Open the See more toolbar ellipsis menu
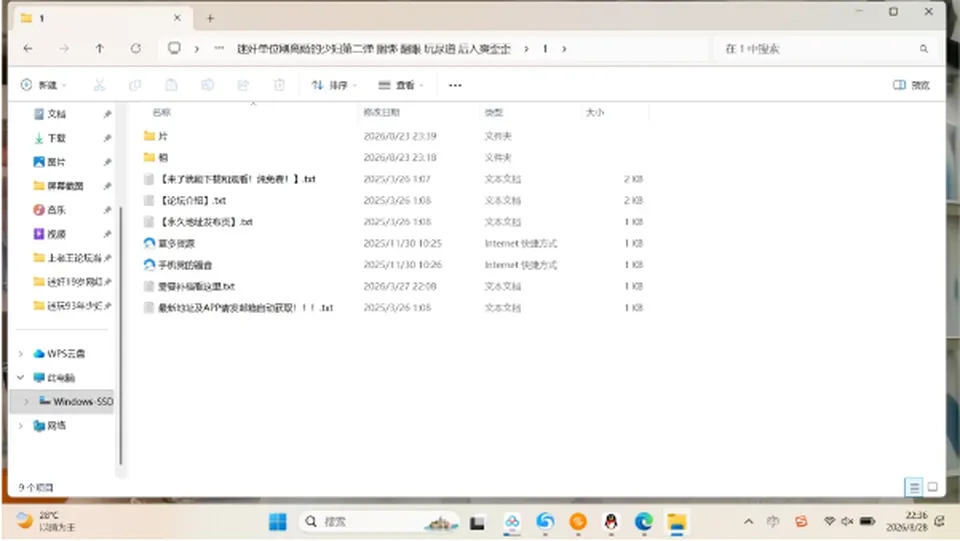 click(455, 85)
